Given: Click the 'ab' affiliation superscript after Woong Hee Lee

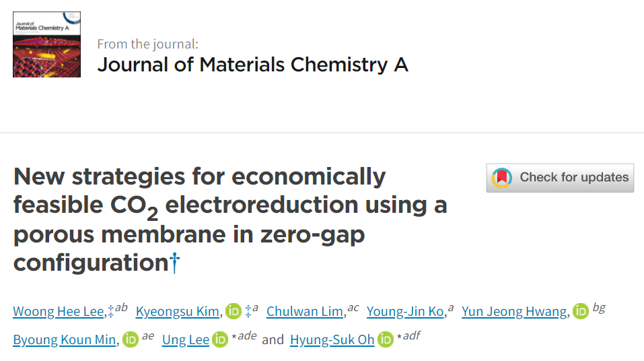Looking at the screenshot, I should (x=121, y=308).
